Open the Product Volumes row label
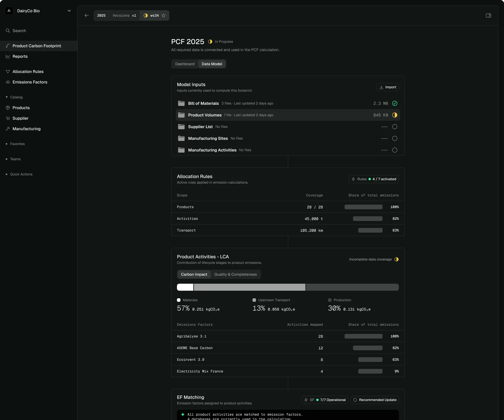The width and height of the screenshot is (504, 420). click(205, 115)
